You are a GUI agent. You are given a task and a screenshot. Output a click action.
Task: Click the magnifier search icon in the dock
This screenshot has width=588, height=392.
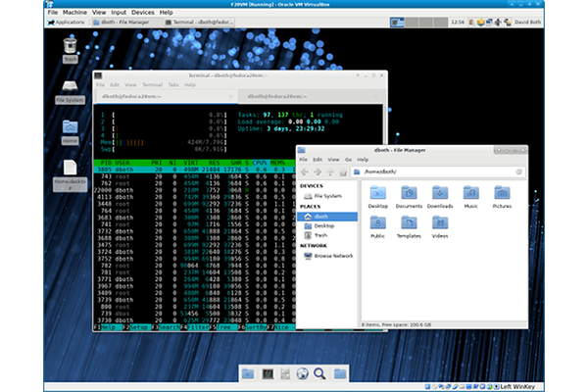pyautogui.click(x=320, y=373)
